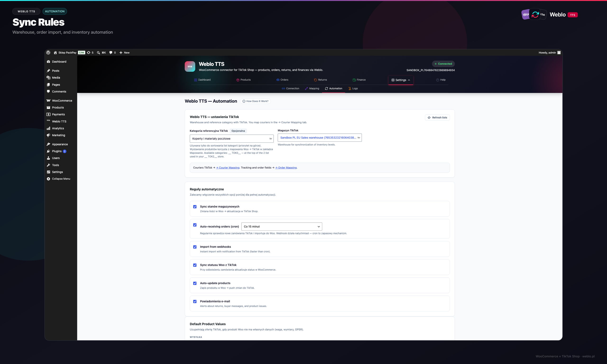Viewport: 607px width, 364px height.
Task: Select the Automation sub-tab
Action: pyautogui.click(x=334, y=89)
